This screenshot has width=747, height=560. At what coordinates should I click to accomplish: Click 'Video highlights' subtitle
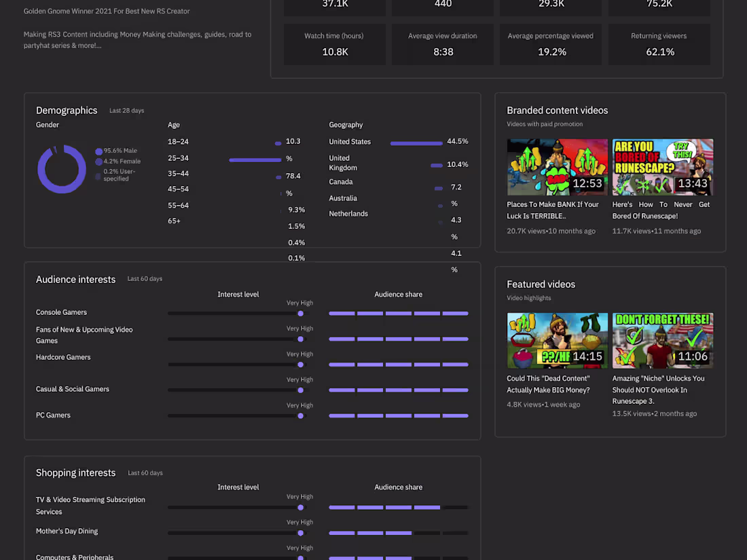[529, 298]
